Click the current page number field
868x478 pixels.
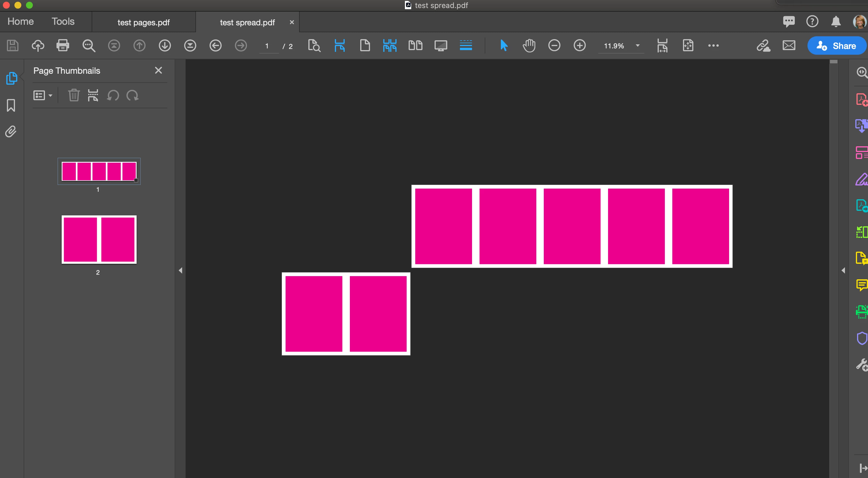tap(267, 46)
